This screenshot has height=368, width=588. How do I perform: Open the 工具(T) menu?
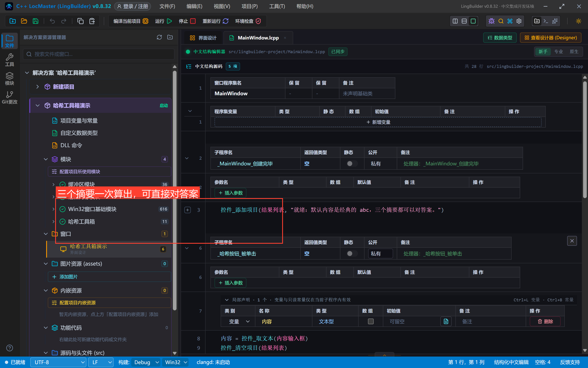pyautogui.click(x=277, y=6)
